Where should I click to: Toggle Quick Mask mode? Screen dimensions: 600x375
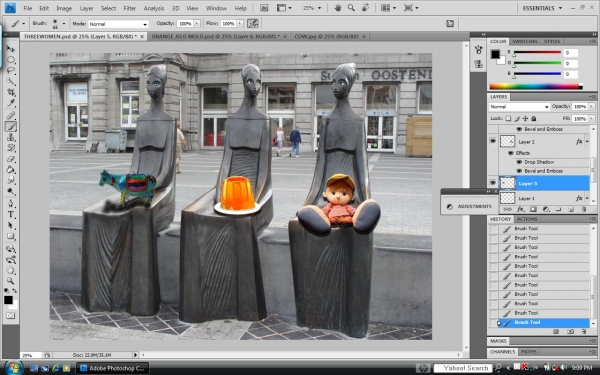coord(11,316)
